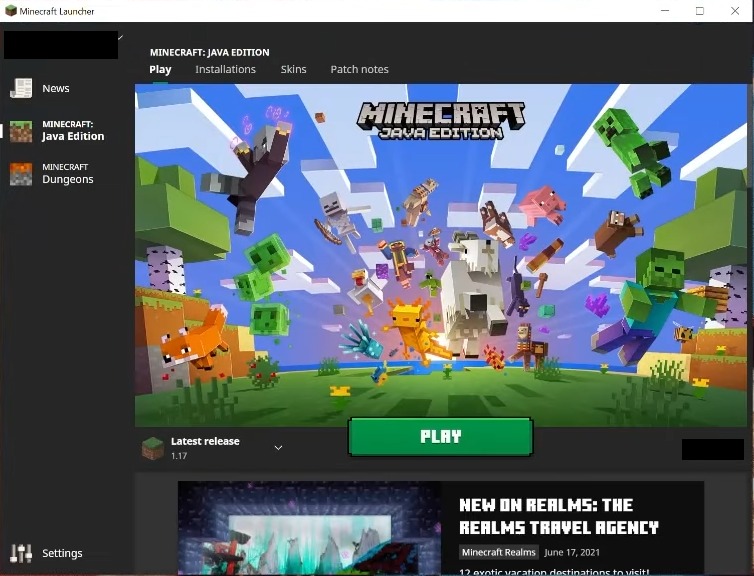Open the Installations tab
754x576 pixels.
click(x=226, y=69)
